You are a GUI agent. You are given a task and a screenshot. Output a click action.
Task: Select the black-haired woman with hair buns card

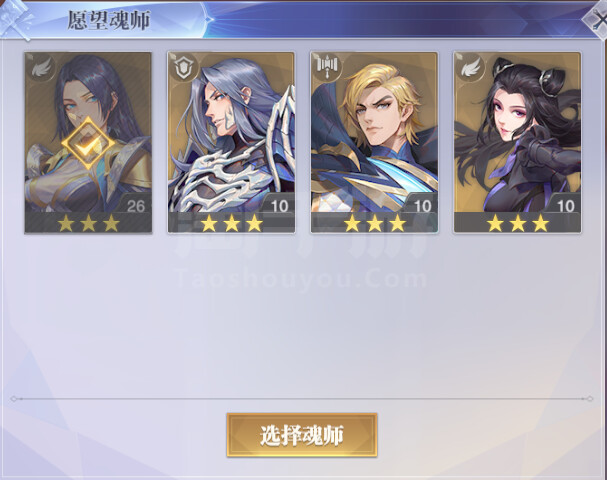tap(517, 142)
